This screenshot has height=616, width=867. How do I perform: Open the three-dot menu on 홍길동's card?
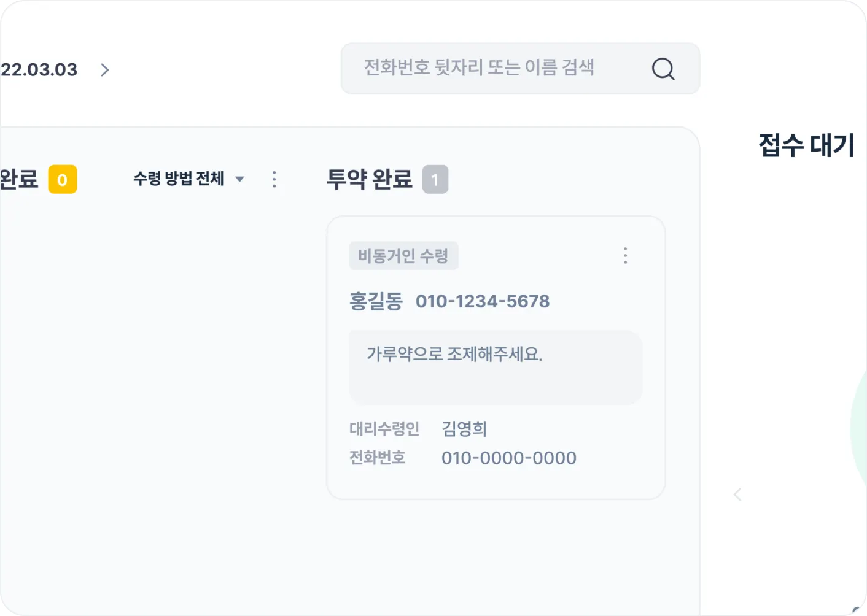625,256
